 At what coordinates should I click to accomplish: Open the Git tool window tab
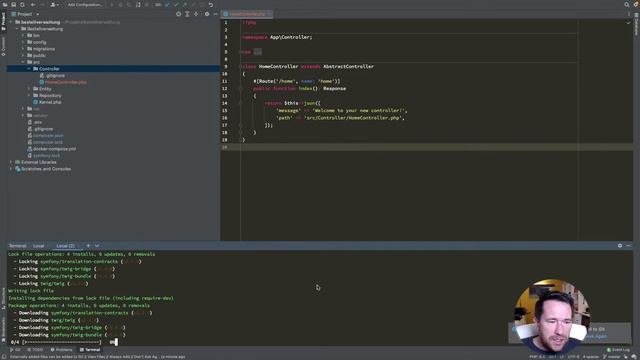(x=15, y=350)
